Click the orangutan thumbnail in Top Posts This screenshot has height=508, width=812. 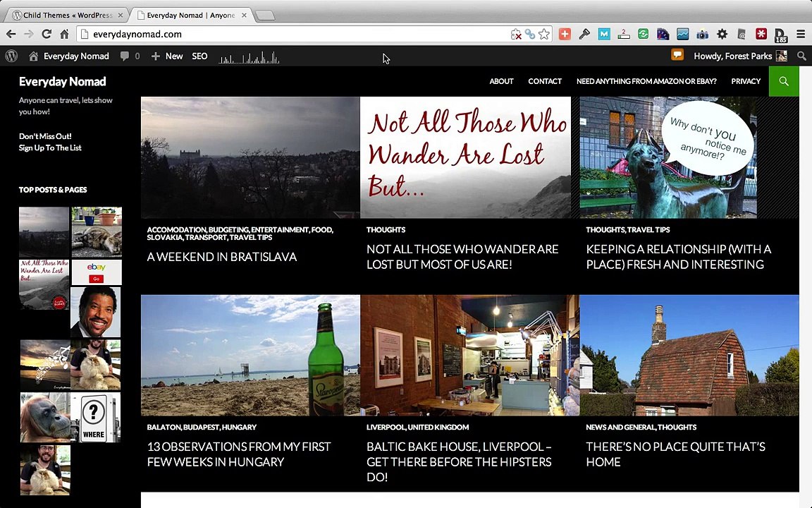[45, 417]
